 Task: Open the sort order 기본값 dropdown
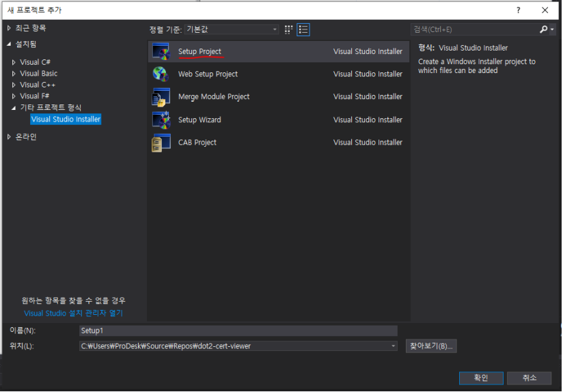[232, 29]
